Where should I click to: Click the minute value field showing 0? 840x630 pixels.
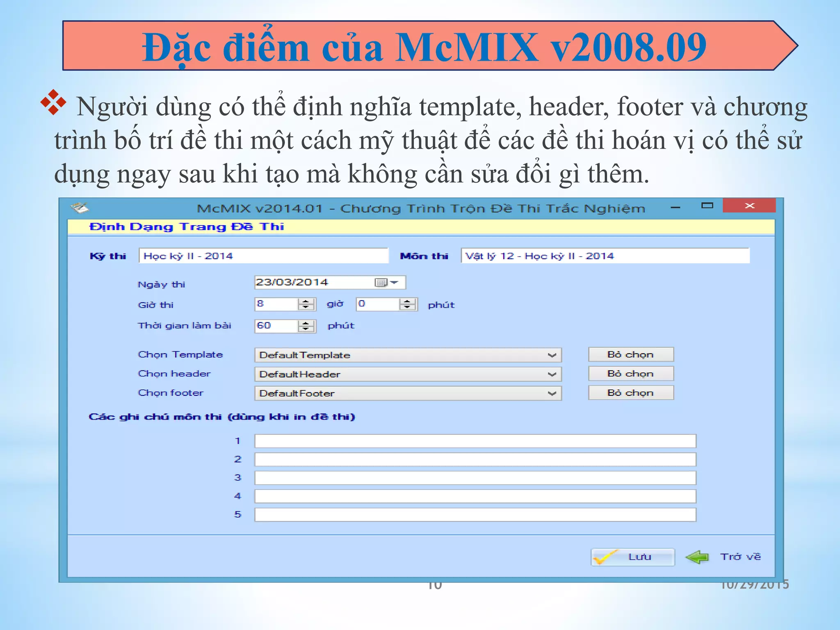click(378, 304)
